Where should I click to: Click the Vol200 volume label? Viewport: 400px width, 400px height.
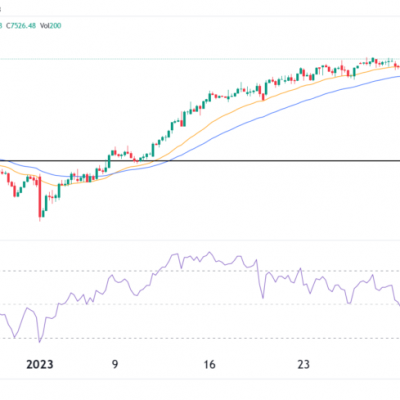pyautogui.click(x=51, y=26)
